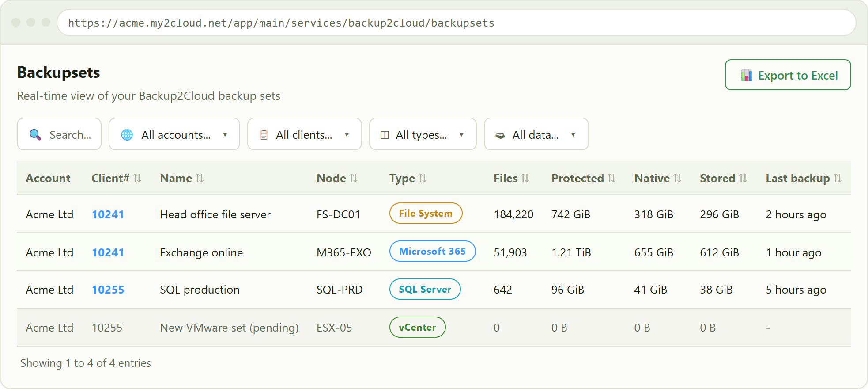Sort table by Files sort arrows
868x389 pixels.
click(x=525, y=178)
